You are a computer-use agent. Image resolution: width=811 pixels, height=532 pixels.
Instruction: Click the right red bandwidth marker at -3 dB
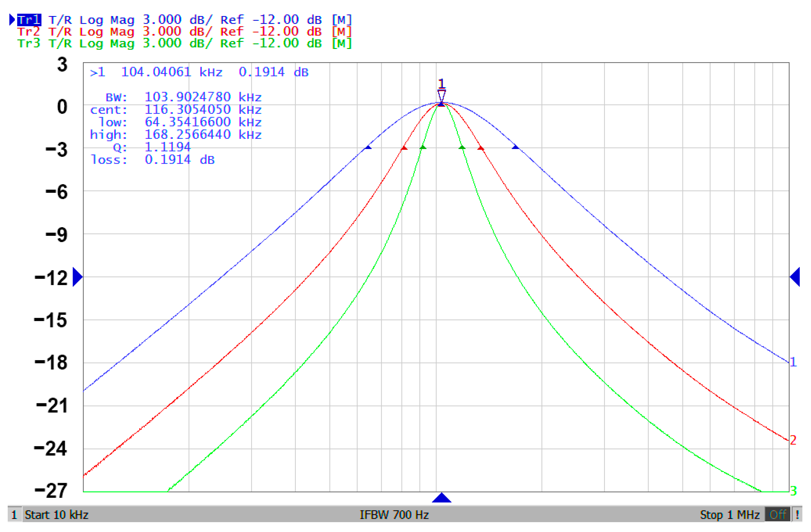click(x=480, y=148)
